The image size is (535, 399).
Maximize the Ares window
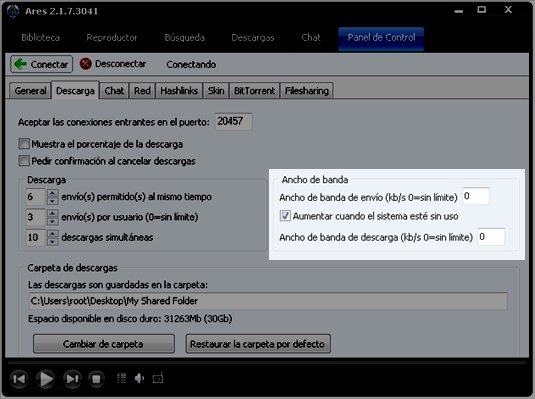point(481,10)
